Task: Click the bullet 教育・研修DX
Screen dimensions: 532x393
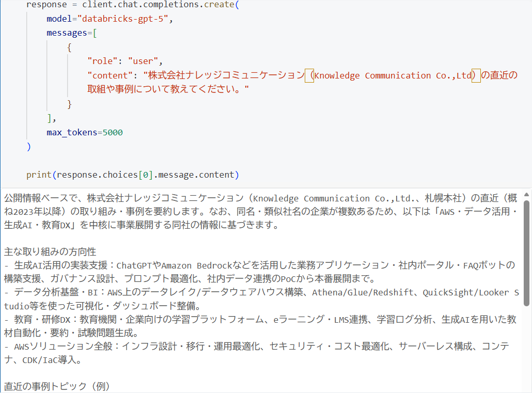Action: (260, 326)
